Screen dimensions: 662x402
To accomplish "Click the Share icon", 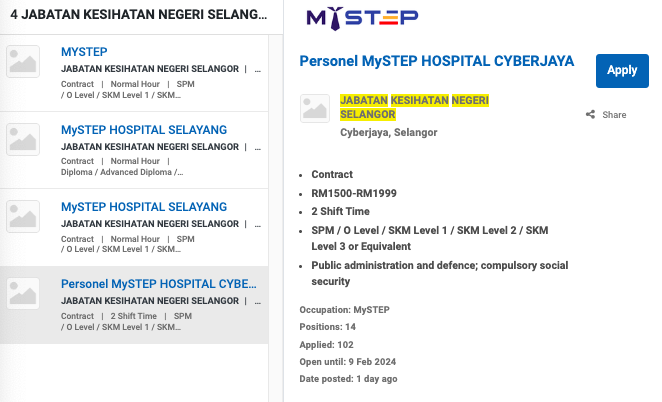I will 590,115.
